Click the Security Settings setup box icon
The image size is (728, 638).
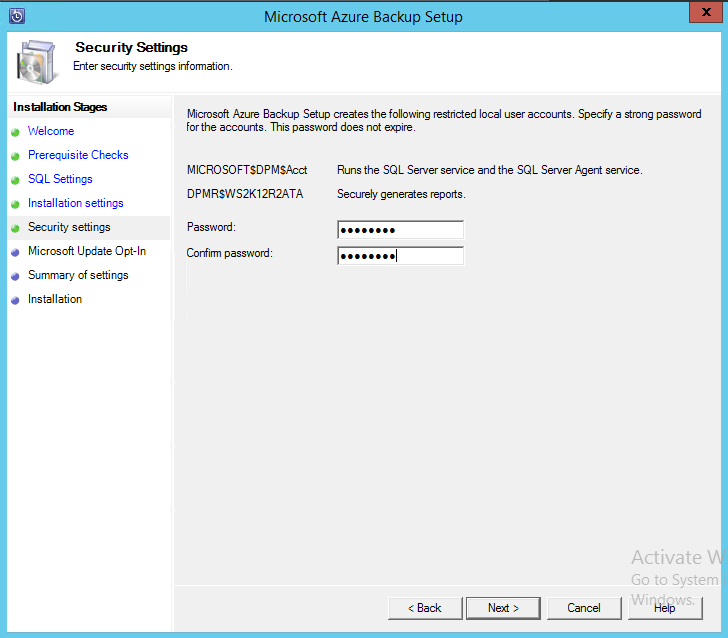click(x=37, y=61)
